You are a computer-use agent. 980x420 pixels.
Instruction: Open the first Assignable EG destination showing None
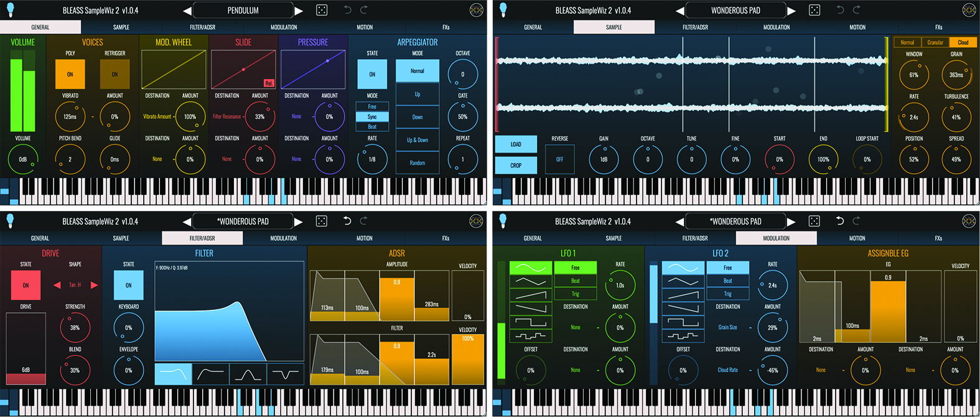tap(821, 370)
